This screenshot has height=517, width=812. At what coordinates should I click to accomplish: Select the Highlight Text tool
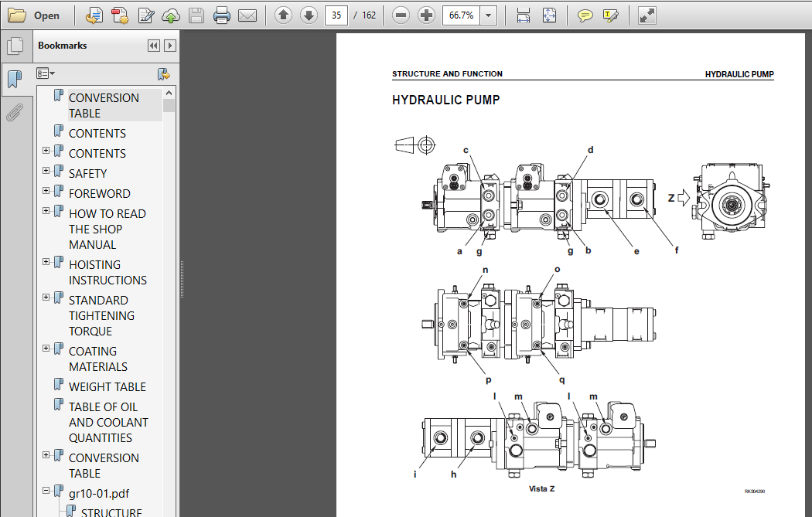point(611,15)
